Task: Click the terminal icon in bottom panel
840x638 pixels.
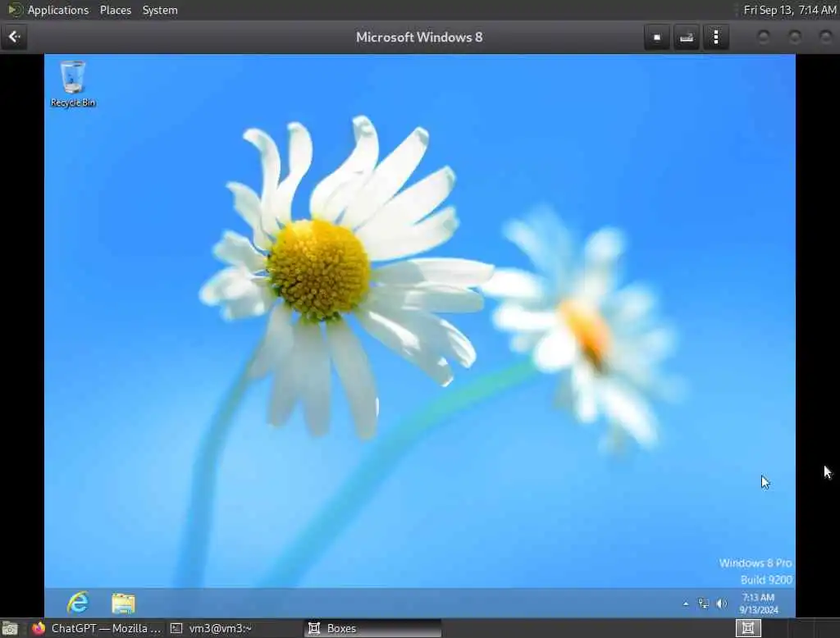Action: pyautogui.click(x=176, y=628)
